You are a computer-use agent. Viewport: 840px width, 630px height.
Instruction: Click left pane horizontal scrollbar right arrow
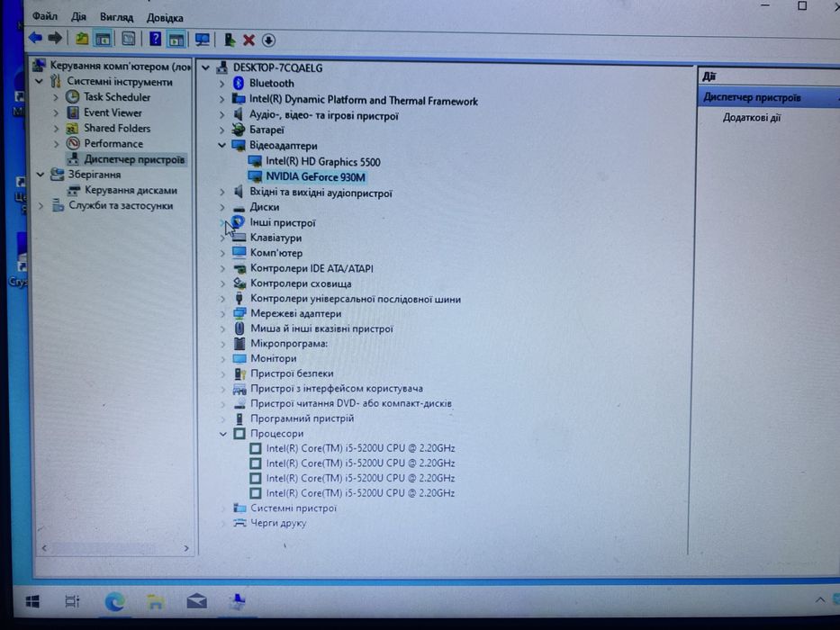click(185, 548)
